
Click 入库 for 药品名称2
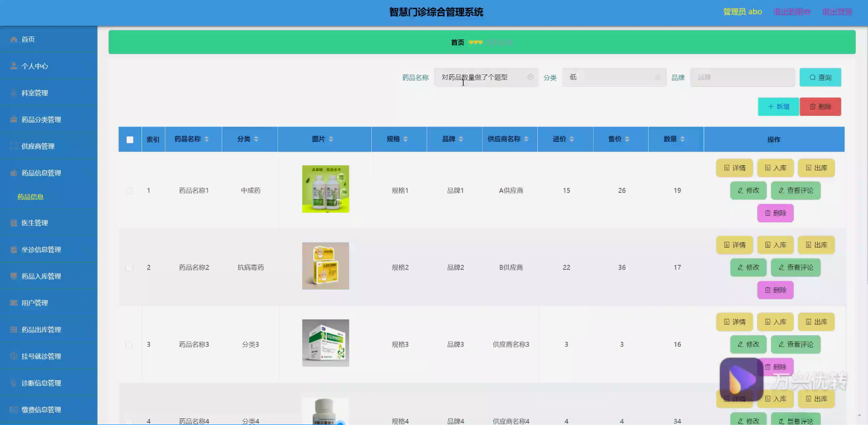coord(776,245)
